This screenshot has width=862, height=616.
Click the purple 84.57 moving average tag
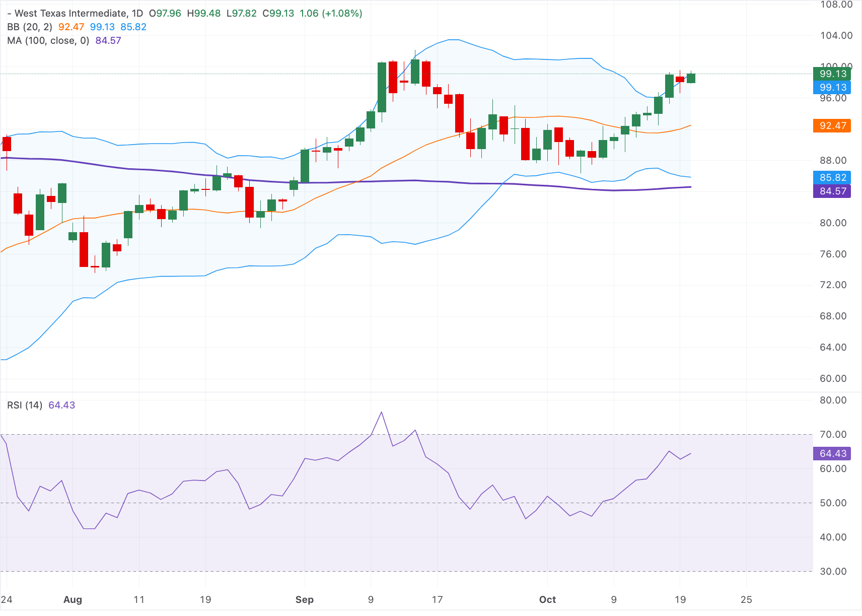(x=832, y=191)
